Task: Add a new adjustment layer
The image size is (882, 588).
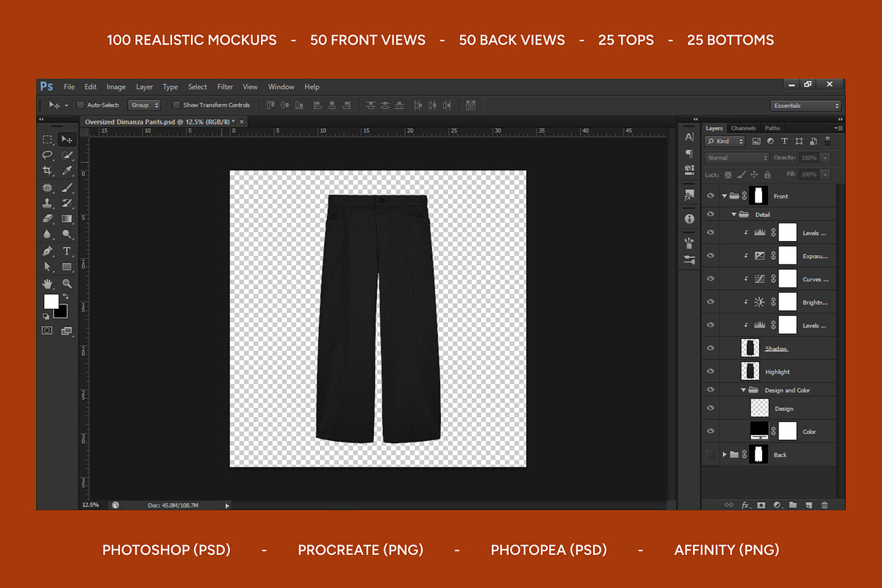Action: click(x=777, y=505)
